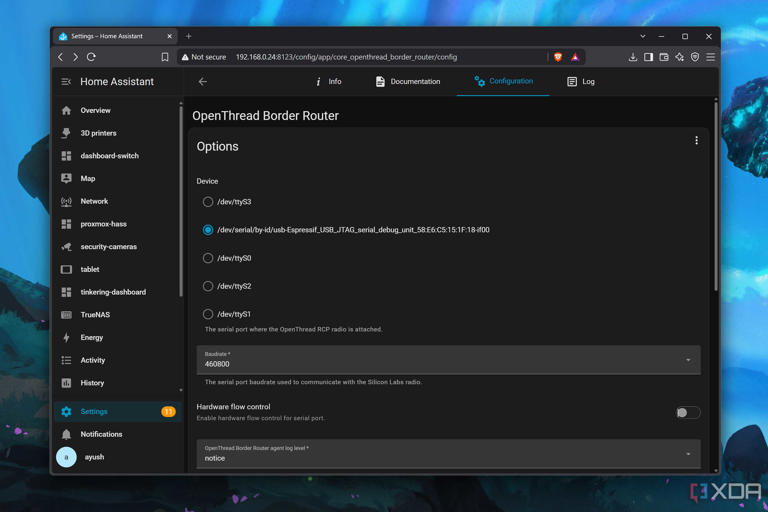
Task: Open the security-cameras sidebar icon
Action: click(67, 246)
